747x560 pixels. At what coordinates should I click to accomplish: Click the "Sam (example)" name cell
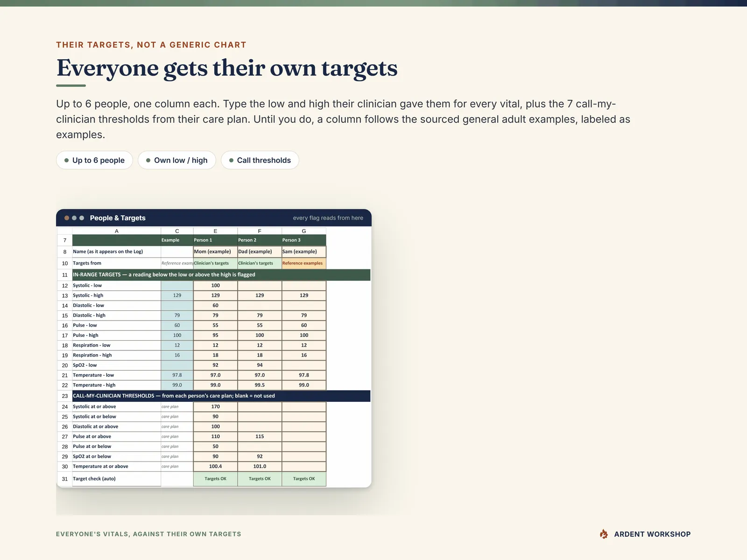(x=304, y=252)
